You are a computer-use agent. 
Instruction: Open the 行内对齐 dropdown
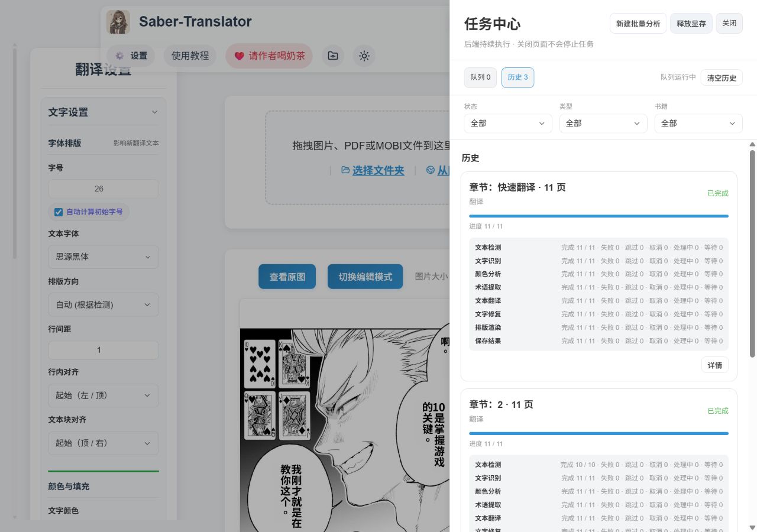[103, 395]
